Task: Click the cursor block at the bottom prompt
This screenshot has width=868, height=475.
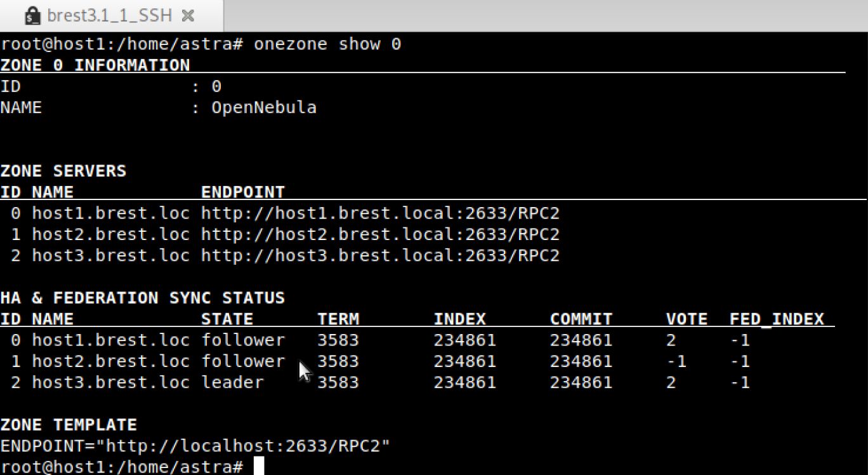Action: pyautogui.click(x=258, y=466)
